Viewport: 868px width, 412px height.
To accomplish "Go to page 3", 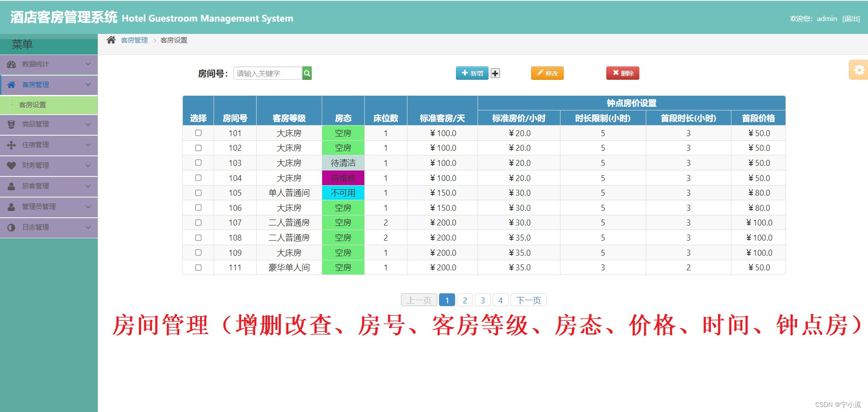I will (483, 300).
